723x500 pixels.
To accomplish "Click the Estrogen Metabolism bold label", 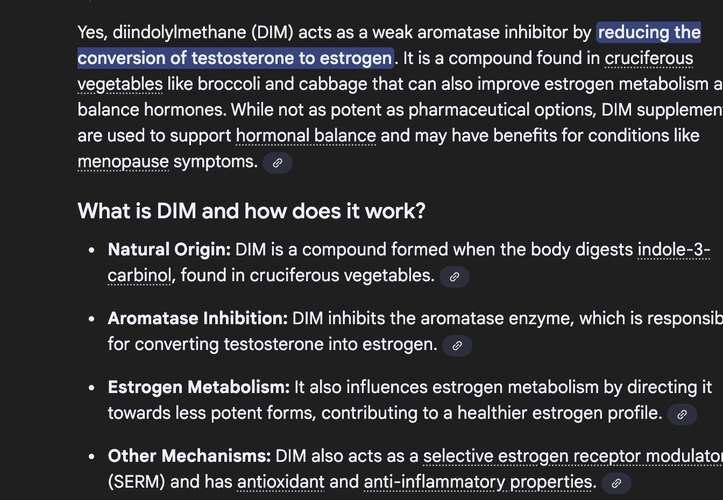I will pos(198,387).
